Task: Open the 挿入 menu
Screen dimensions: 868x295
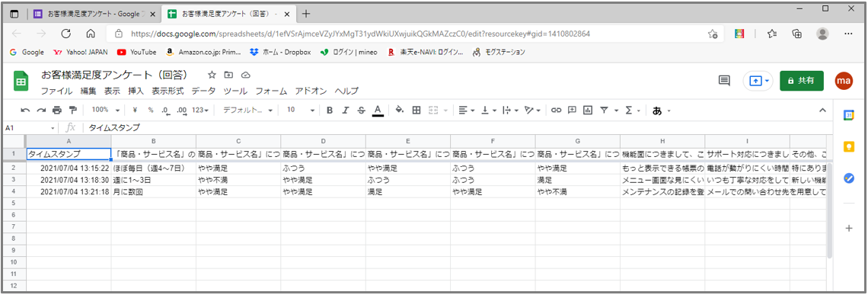Action: click(136, 91)
